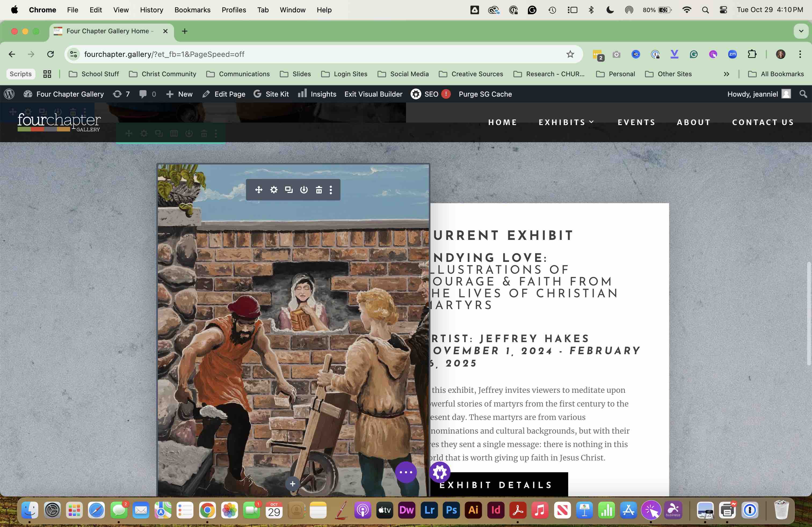Open All Bookmarks folder

[775, 74]
